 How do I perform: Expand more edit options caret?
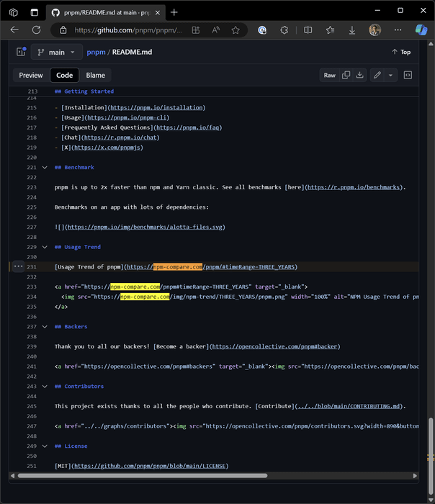tap(391, 75)
